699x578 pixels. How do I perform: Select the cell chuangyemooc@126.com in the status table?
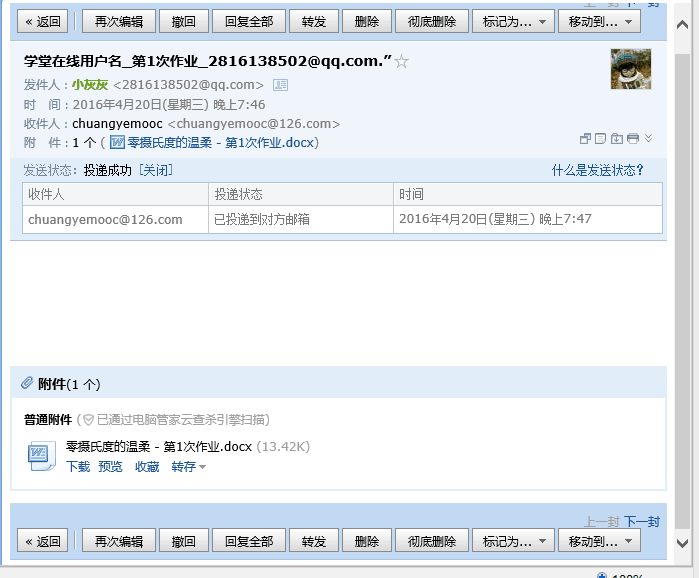tap(115, 219)
